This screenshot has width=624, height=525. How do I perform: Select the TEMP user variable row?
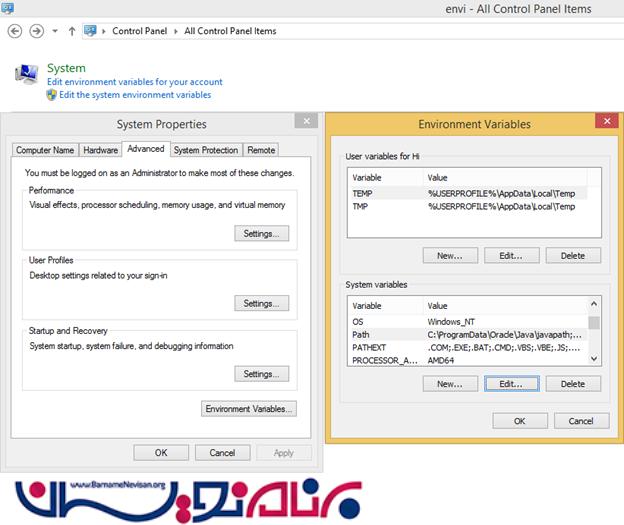(x=468, y=193)
